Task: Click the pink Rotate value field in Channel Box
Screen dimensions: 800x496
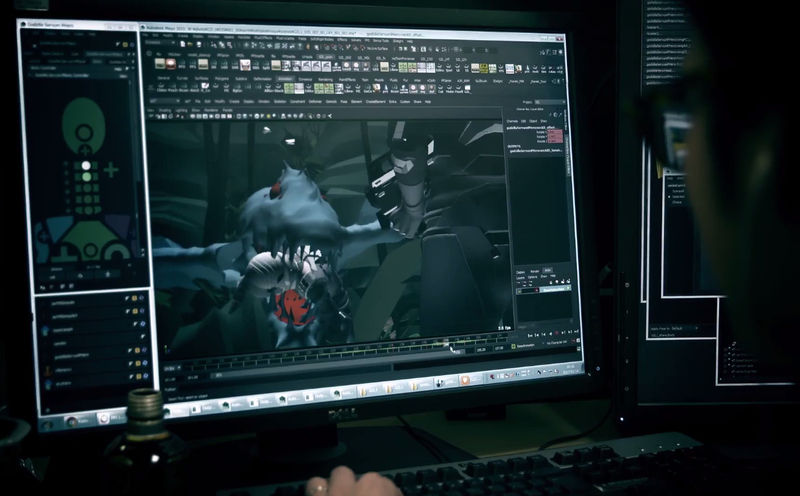Action: point(555,136)
